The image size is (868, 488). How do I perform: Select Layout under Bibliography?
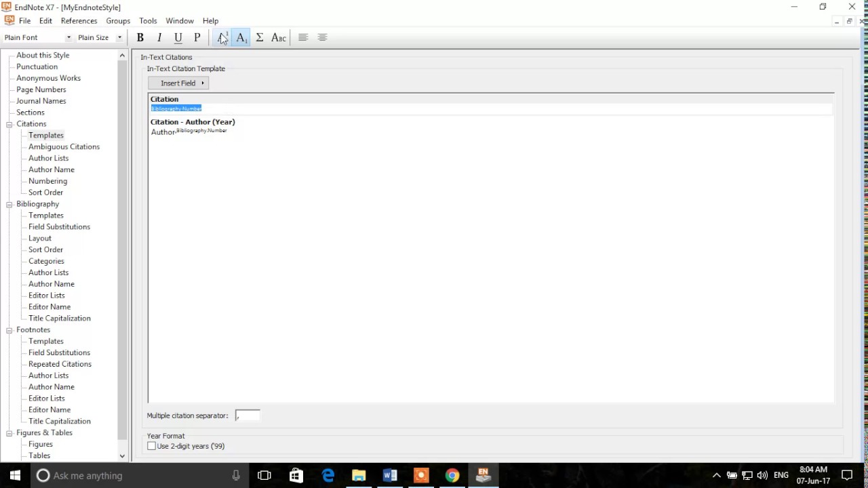(x=40, y=238)
